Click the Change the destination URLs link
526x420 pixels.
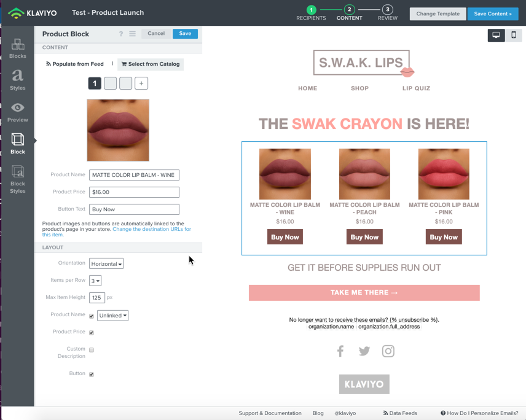(151, 229)
